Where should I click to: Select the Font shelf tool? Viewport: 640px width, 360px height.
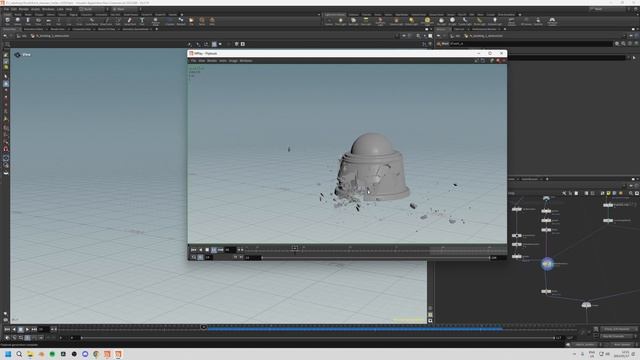pos(142,20)
